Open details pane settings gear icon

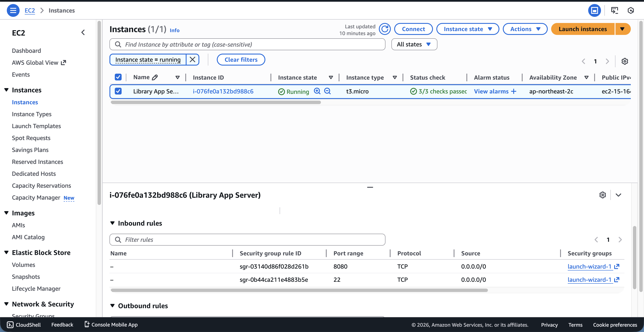click(602, 195)
